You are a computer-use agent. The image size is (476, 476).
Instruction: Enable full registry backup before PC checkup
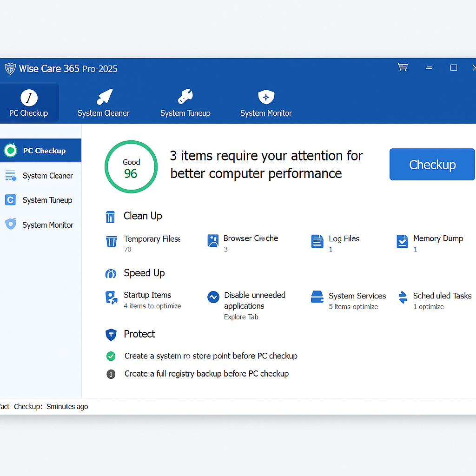coord(111,374)
